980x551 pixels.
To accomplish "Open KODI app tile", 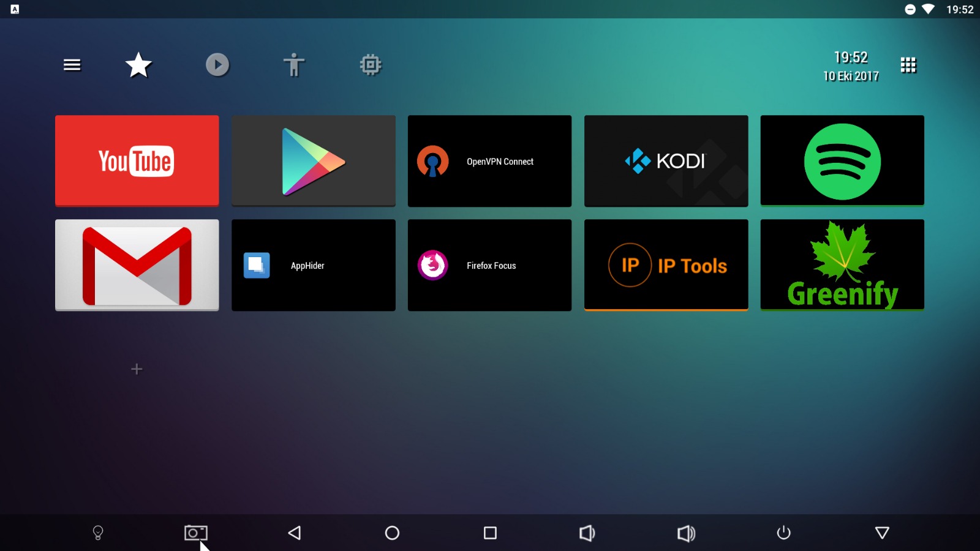I will click(x=666, y=161).
